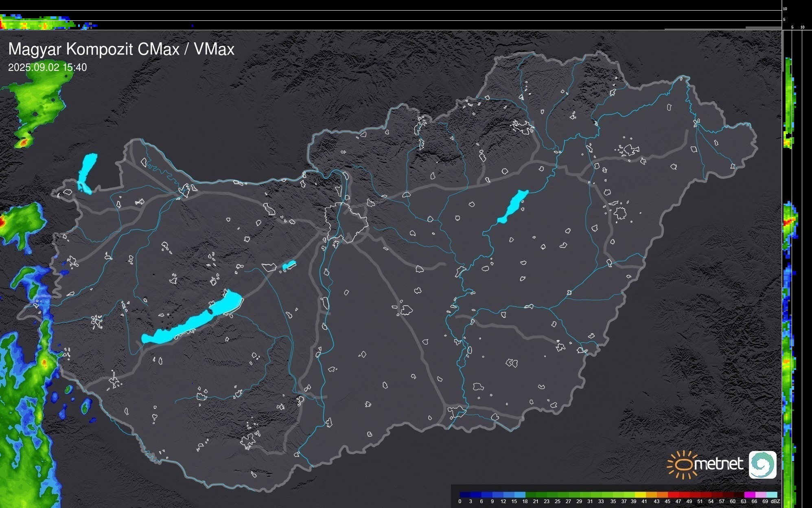
Task: Click the top '10' height scale label
Action: point(785,9)
